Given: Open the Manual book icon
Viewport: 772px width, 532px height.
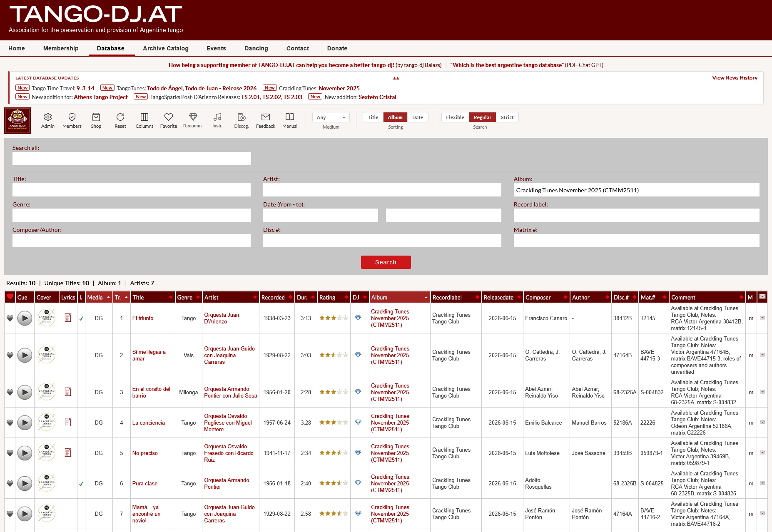Looking at the screenshot, I should pyautogui.click(x=290, y=117).
